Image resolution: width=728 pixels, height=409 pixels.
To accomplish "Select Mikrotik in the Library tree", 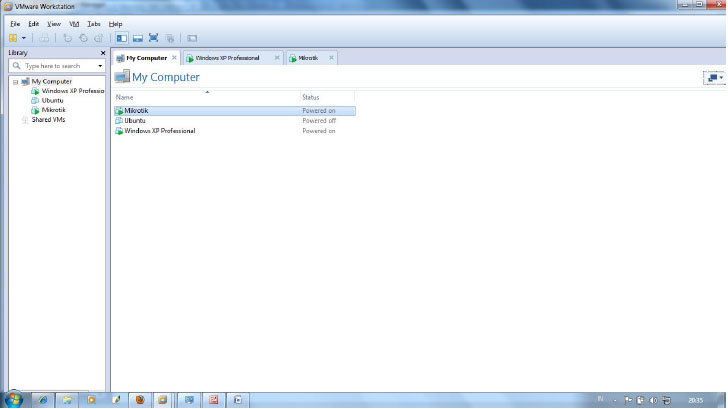I will pyautogui.click(x=53, y=110).
